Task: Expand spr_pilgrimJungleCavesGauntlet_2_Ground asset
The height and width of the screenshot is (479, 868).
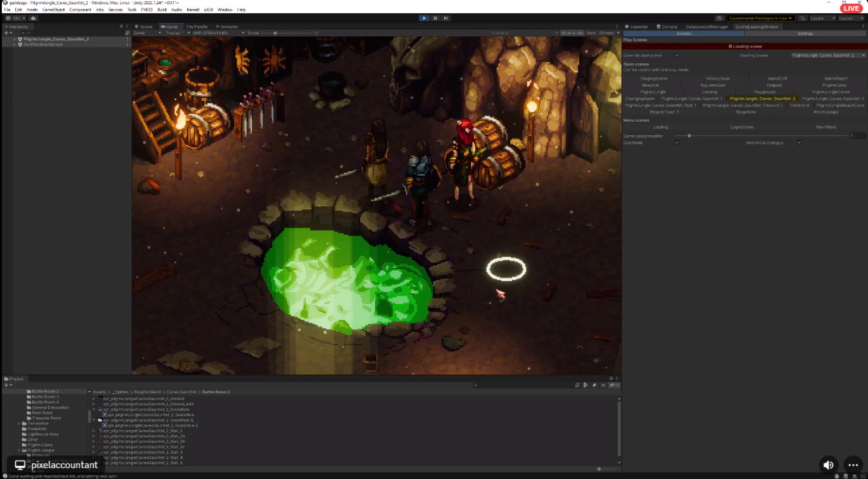Action: tap(94, 398)
